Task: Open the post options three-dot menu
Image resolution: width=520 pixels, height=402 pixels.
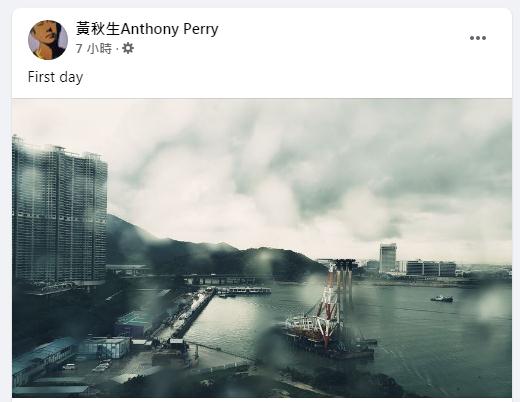Action: 477,38
